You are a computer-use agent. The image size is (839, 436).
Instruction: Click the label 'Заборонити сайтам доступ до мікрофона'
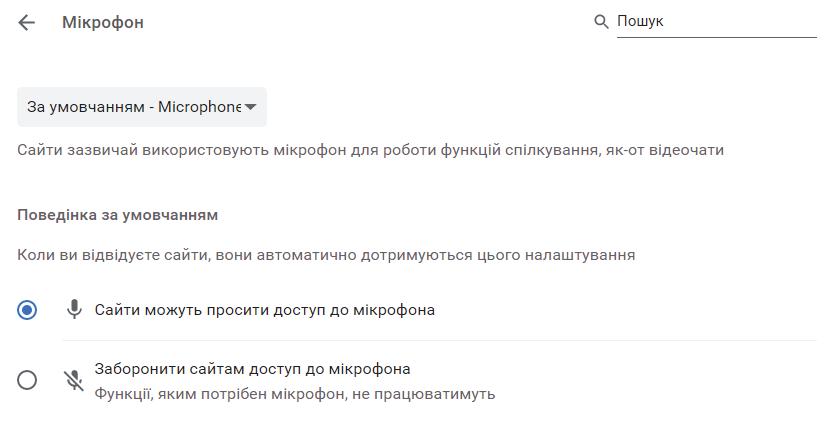click(252, 369)
